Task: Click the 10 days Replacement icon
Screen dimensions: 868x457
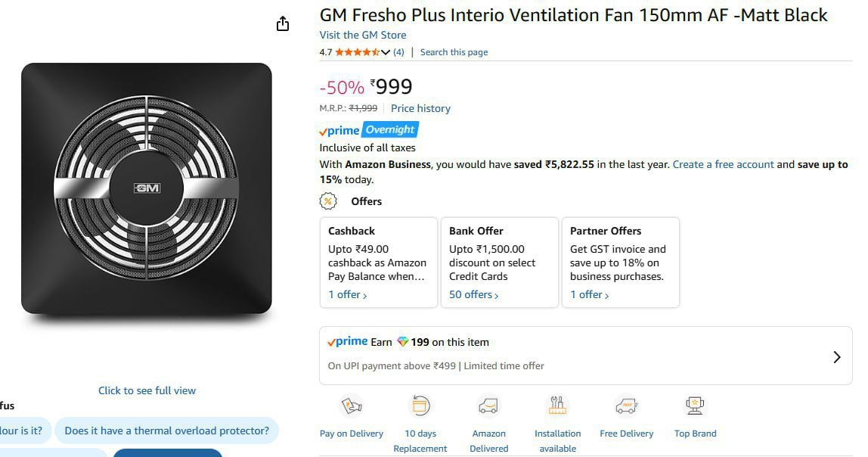Action: (420, 406)
